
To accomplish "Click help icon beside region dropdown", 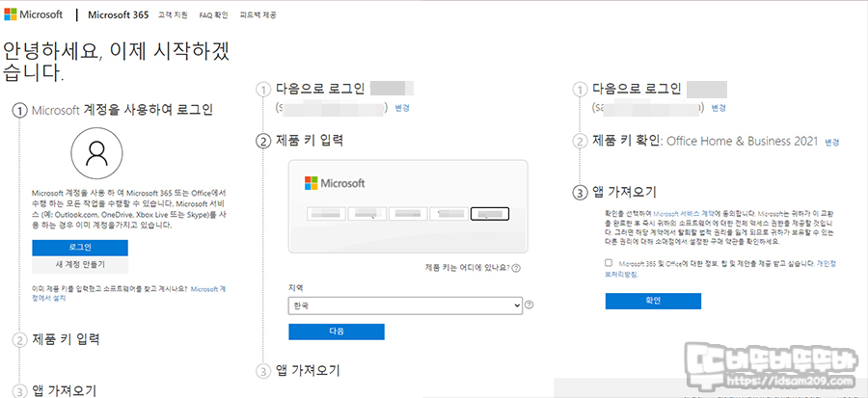I will 529,305.
